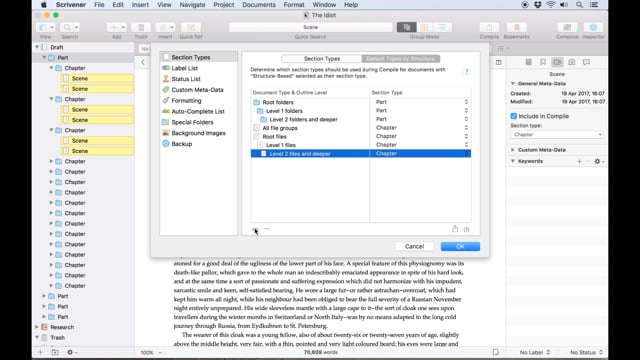Open the Navigate menu
640x360 pixels.
tap(192, 5)
